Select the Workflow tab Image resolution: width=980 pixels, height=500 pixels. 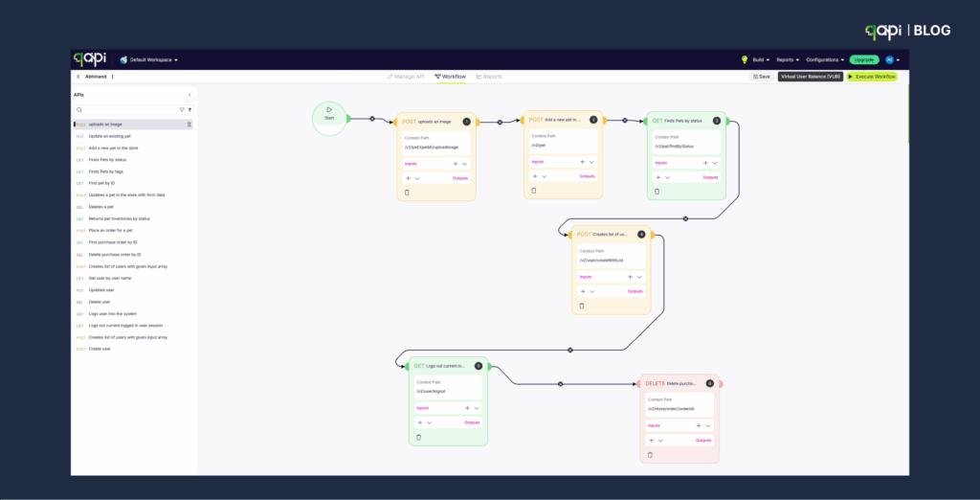click(x=450, y=77)
